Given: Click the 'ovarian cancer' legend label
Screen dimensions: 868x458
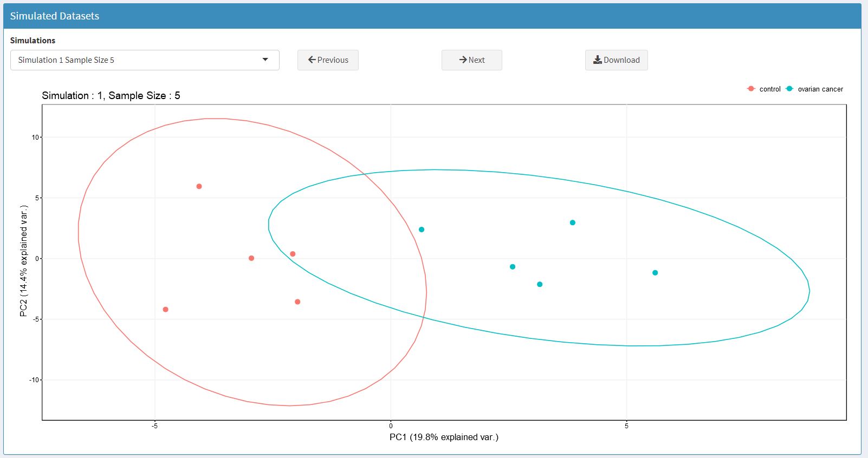Looking at the screenshot, I should (820, 89).
